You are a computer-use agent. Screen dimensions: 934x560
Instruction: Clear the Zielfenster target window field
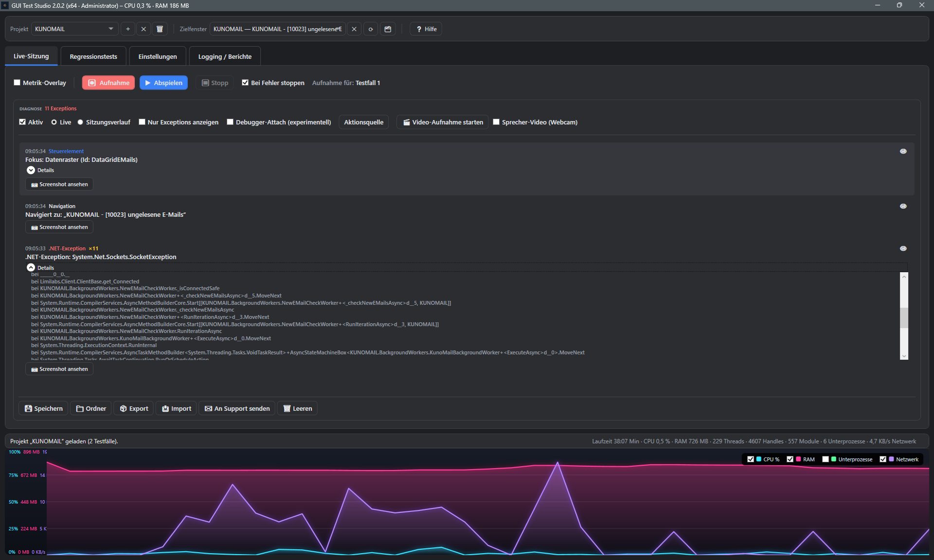click(x=354, y=29)
